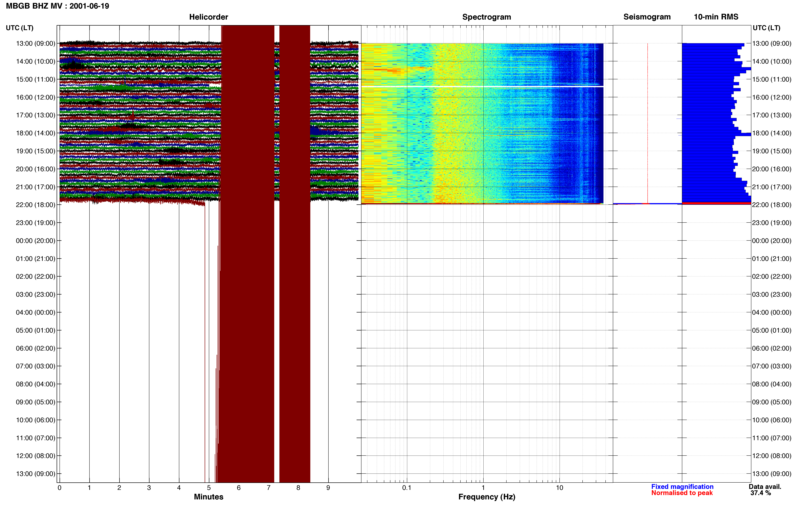Image resolution: width=812 pixels, height=508 pixels.
Task: Click the bottom '13:00 (09:00)' label on the left axis
Action: [x=36, y=474]
